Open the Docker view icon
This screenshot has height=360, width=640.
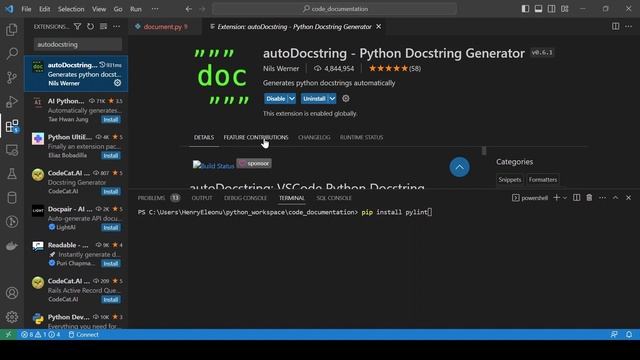pos(12,246)
